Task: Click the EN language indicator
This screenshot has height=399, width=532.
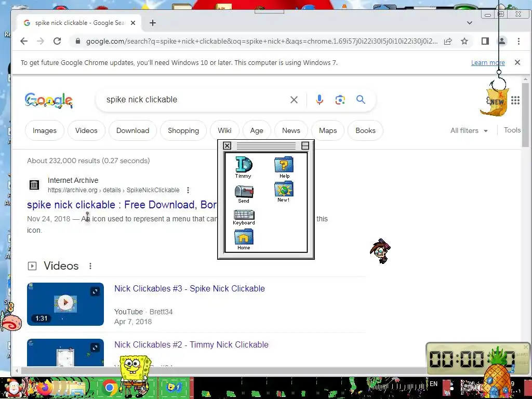Action: pos(433,384)
